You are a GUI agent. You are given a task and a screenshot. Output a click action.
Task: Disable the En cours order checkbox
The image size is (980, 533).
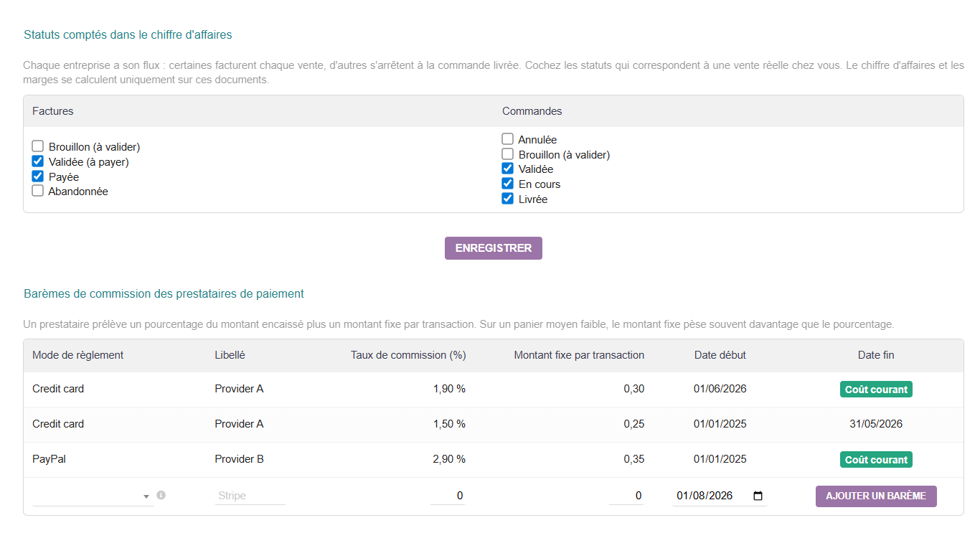[508, 184]
